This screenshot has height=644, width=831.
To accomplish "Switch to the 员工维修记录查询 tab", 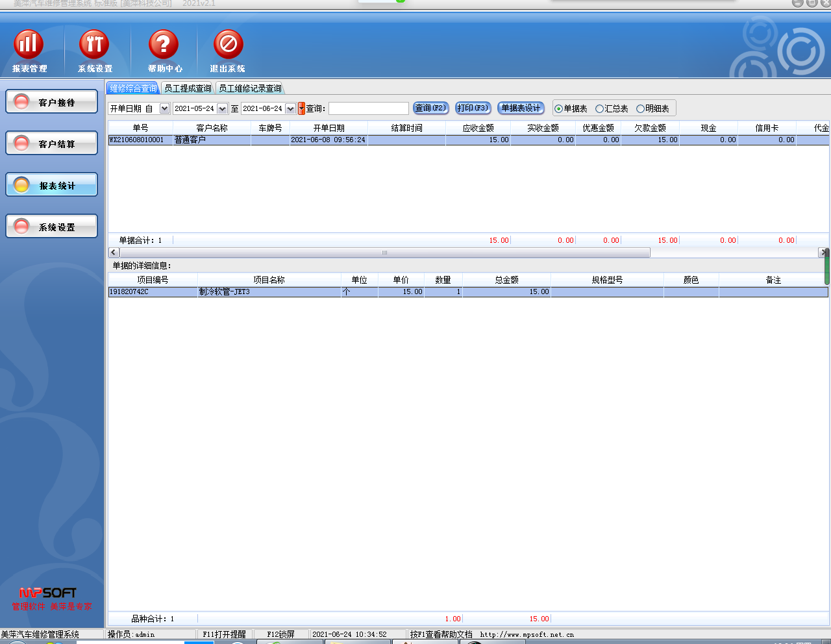I will pyautogui.click(x=250, y=88).
